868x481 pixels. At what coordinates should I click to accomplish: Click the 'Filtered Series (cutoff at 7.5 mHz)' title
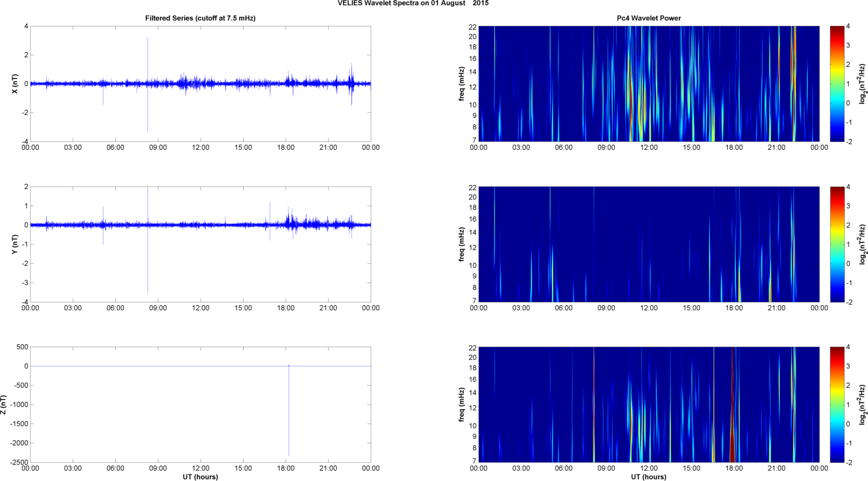[200, 18]
